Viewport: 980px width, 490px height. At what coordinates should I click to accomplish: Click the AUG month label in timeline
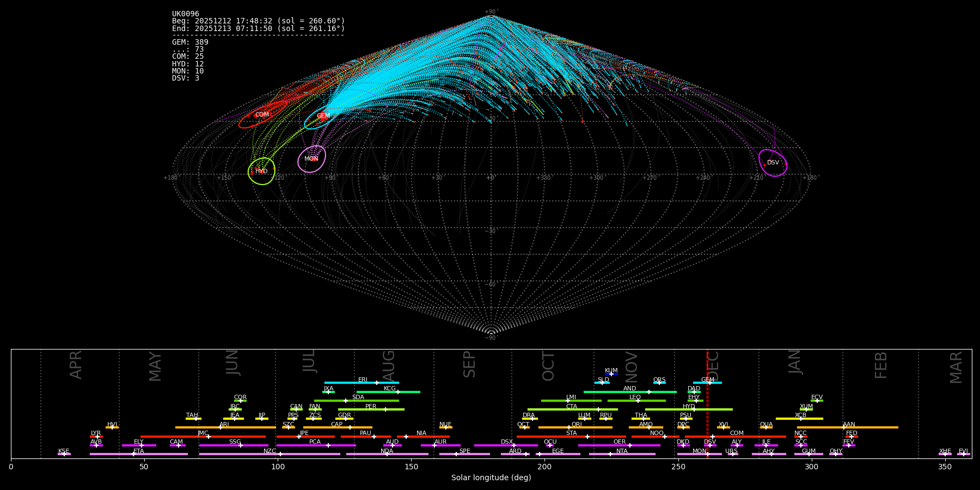click(389, 366)
